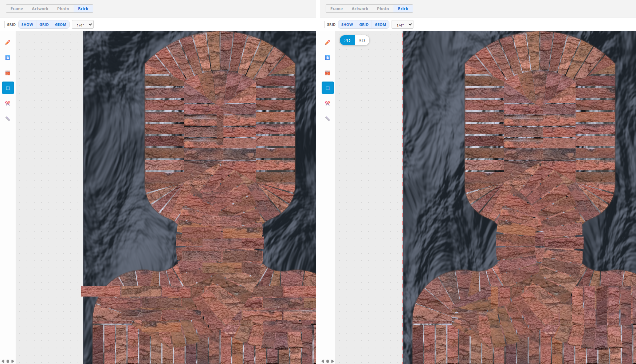Toggle GRID snap option in right panel

364,25
